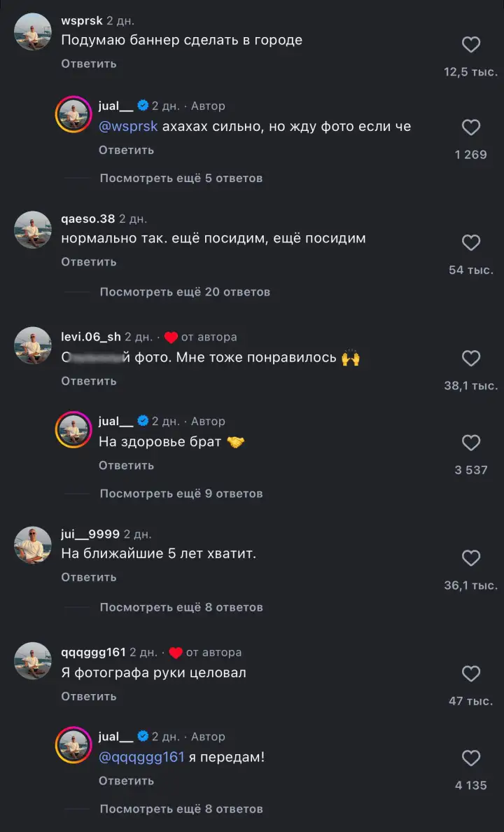
Task: Click the verified badge next to jual__'s first reply
Action: tap(142, 105)
